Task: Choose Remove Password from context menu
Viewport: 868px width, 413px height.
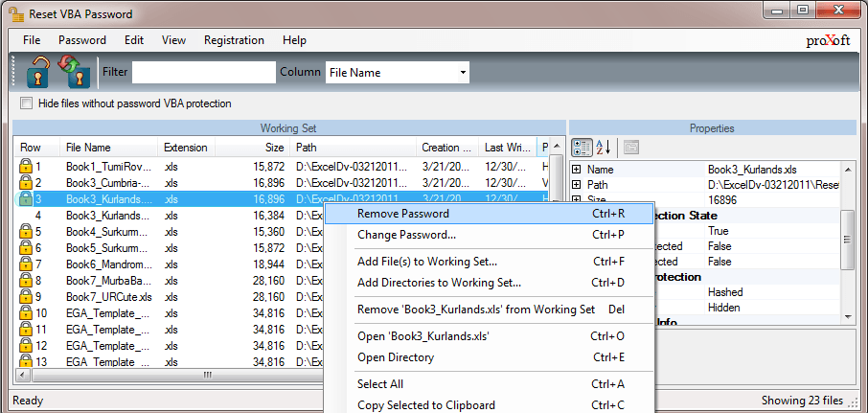Action: (x=489, y=214)
